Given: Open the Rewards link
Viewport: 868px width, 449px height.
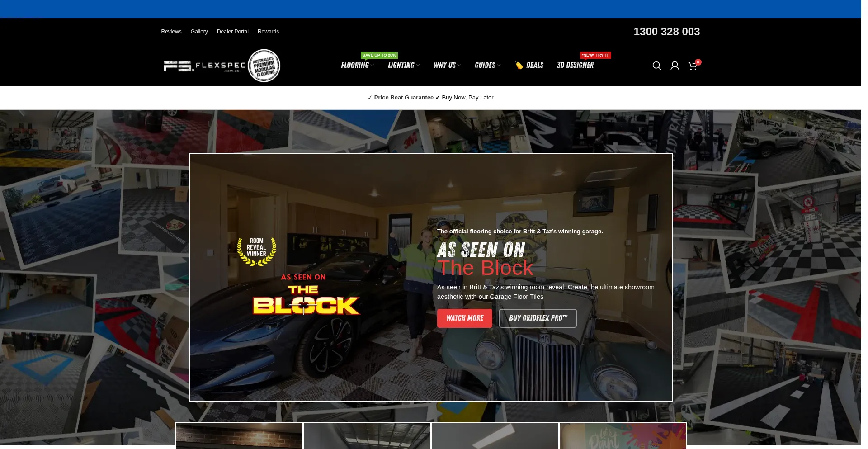Looking at the screenshot, I should pos(268,32).
